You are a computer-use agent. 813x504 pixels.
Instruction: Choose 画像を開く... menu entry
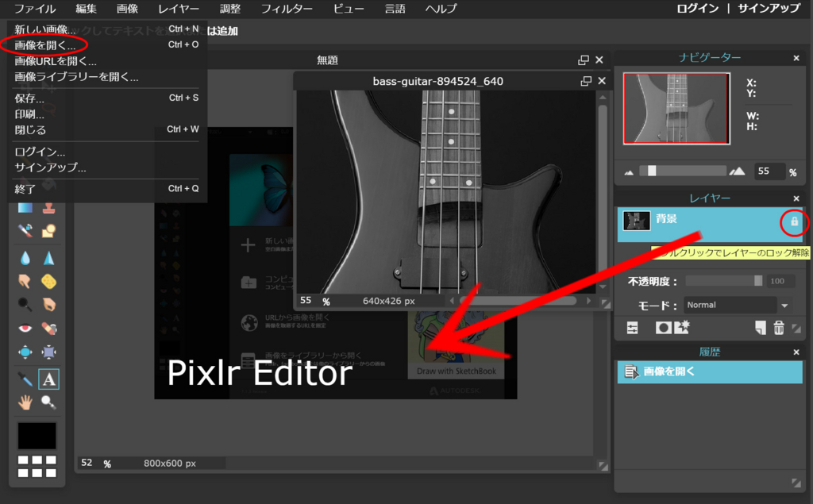[106, 45]
